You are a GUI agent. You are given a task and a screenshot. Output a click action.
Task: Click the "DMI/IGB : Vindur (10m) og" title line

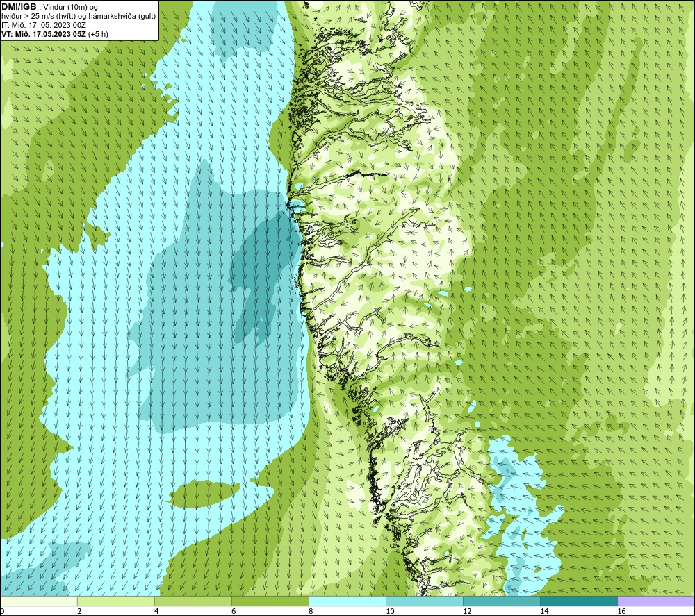click(49, 7)
